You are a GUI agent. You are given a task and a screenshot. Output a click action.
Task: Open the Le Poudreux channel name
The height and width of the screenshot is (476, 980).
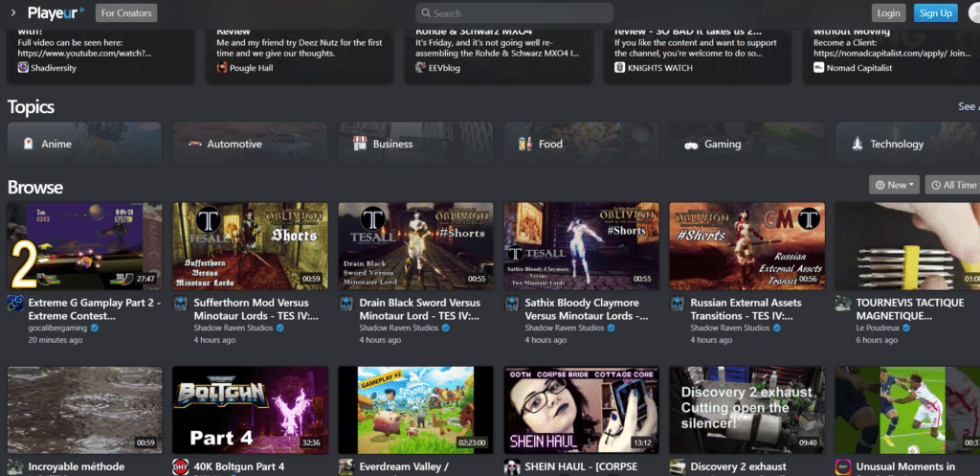point(879,328)
